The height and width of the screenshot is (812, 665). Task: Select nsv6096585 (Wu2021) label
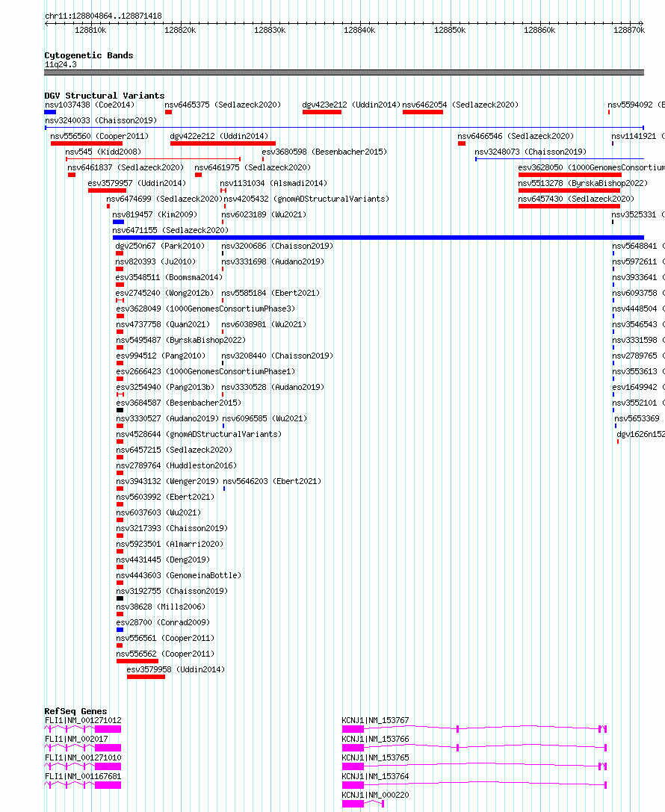[265, 418]
